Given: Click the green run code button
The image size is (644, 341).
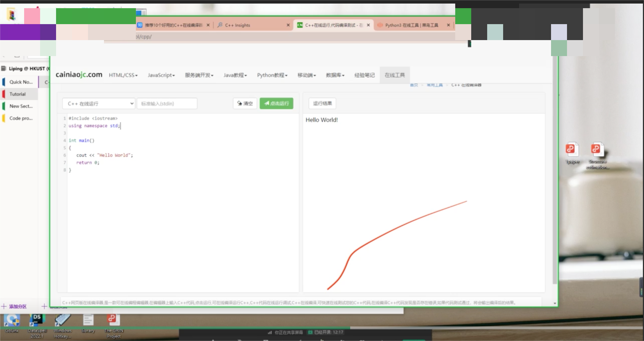Looking at the screenshot, I should [276, 103].
